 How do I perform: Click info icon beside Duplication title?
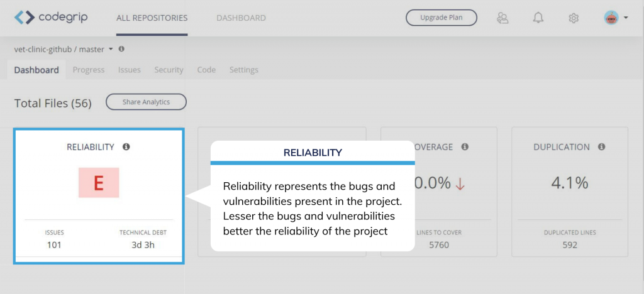click(601, 146)
